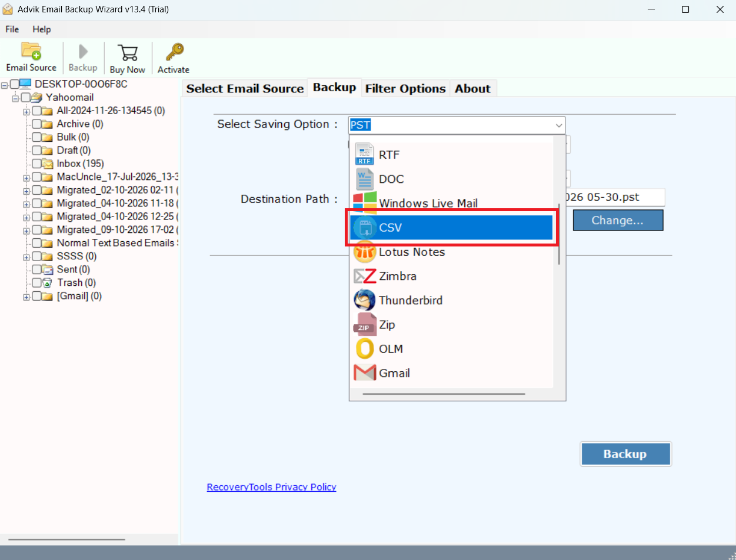Viewport: 736px width, 560px height.
Task: Select the Normal Text Based Emails folder
Action: [117, 243]
